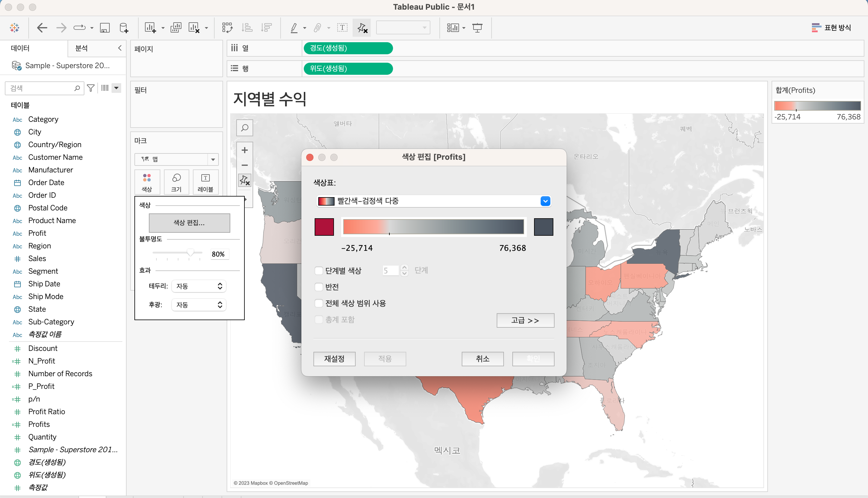Click the duplicate sheet icon
Image resolution: width=868 pixels, height=498 pixels.
176,28
